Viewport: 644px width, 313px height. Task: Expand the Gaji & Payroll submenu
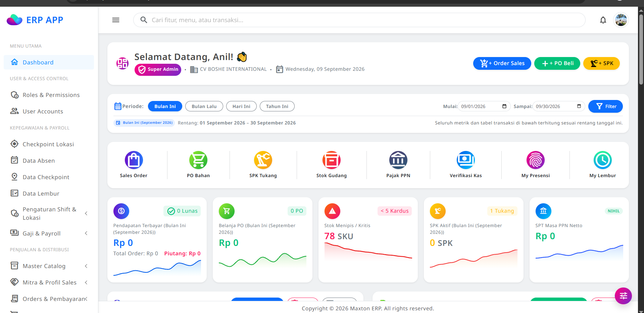(x=49, y=233)
